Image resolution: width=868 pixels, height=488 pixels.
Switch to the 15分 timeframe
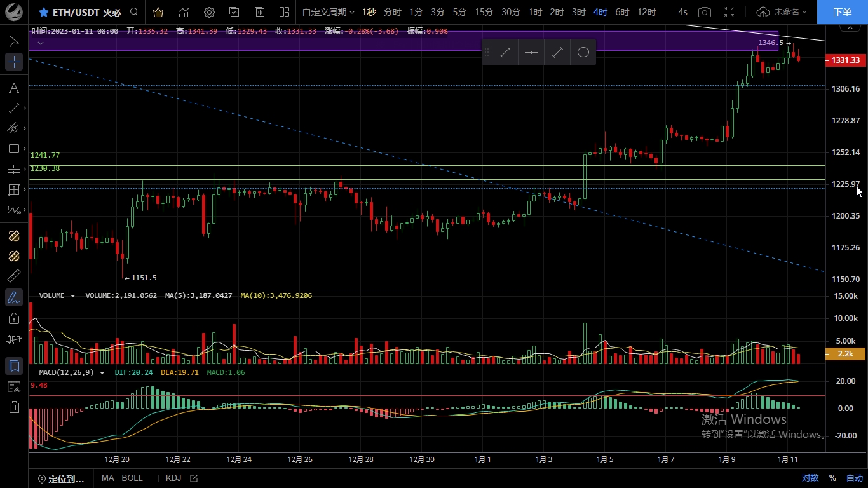[x=484, y=12]
